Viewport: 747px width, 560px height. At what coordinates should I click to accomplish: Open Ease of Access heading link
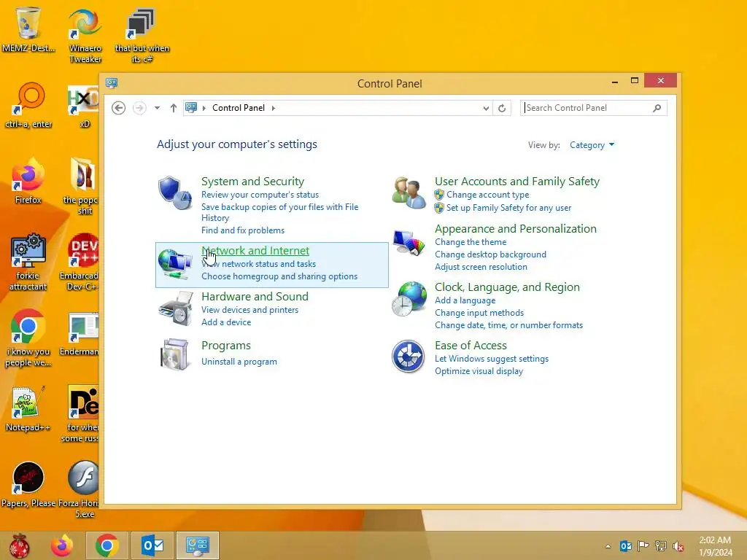tap(471, 345)
